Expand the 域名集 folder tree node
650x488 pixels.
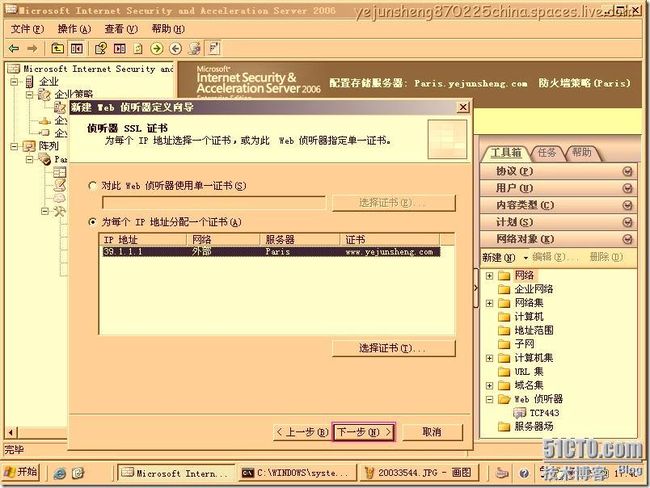[489, 386]
